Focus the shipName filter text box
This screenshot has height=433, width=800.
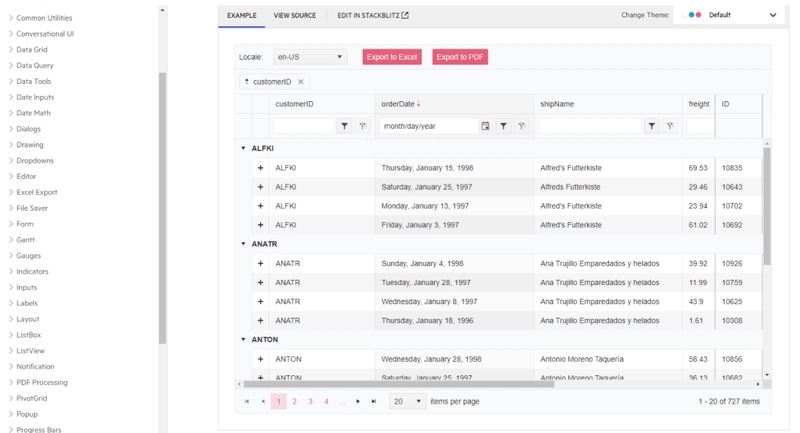(590, 126)
